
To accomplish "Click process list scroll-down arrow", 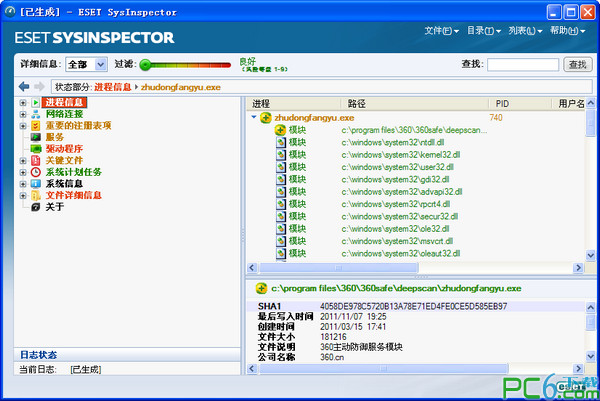I will pos(590,255).
